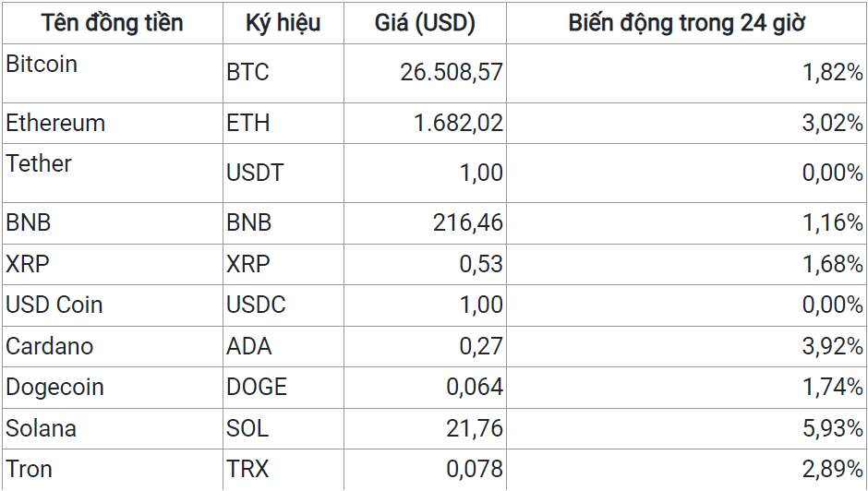Select the Bitcoin name cell
Image resolution: width=868 pixels, height=491 pixels.
[113, 73]
